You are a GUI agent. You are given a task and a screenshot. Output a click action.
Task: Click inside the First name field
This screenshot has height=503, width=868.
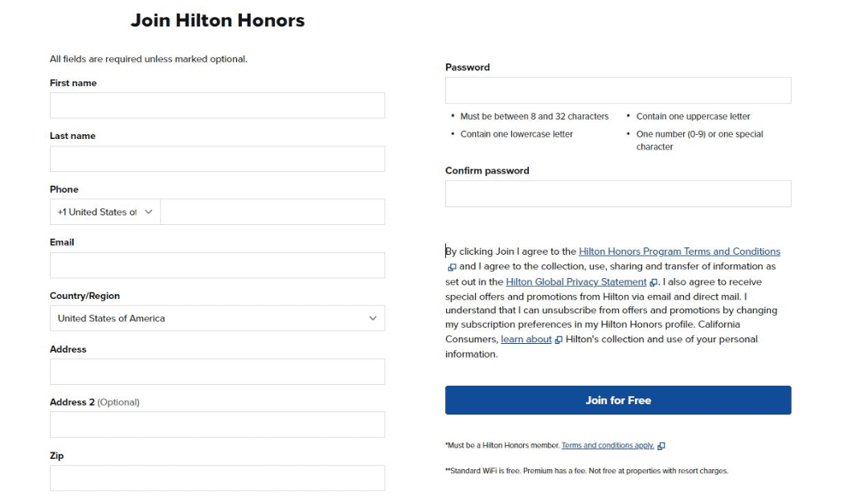click(x=217, y=105)
